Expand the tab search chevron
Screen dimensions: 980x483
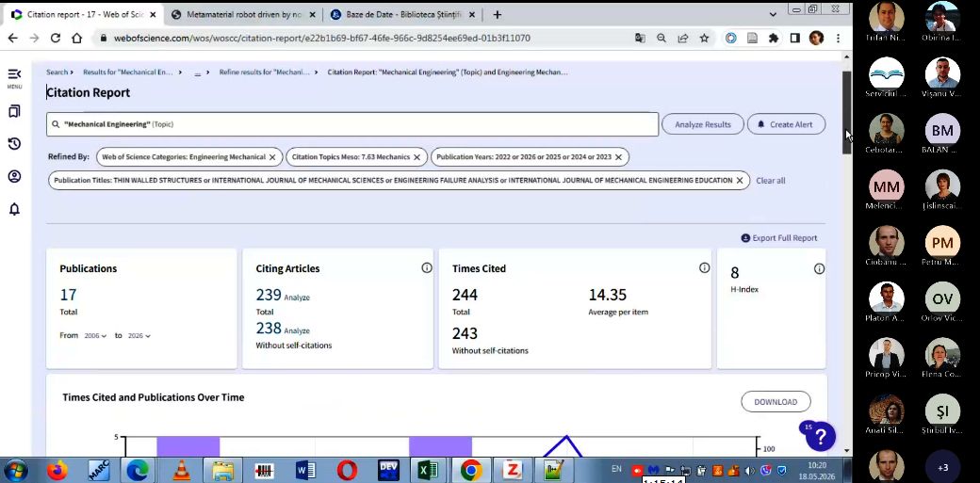coord(773,14)
